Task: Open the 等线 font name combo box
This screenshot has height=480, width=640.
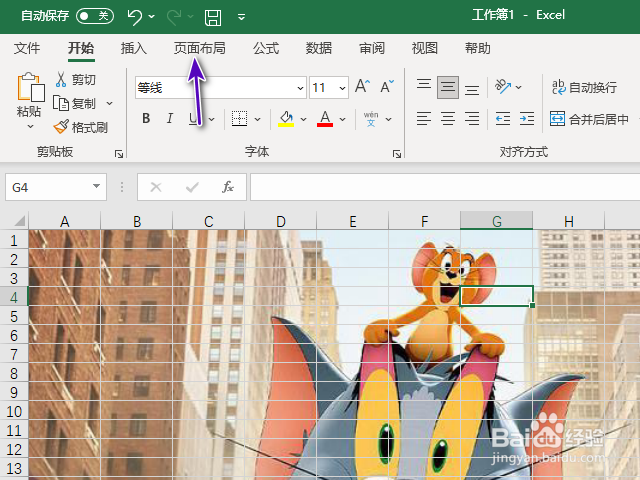Action: (x=221, y=87)
